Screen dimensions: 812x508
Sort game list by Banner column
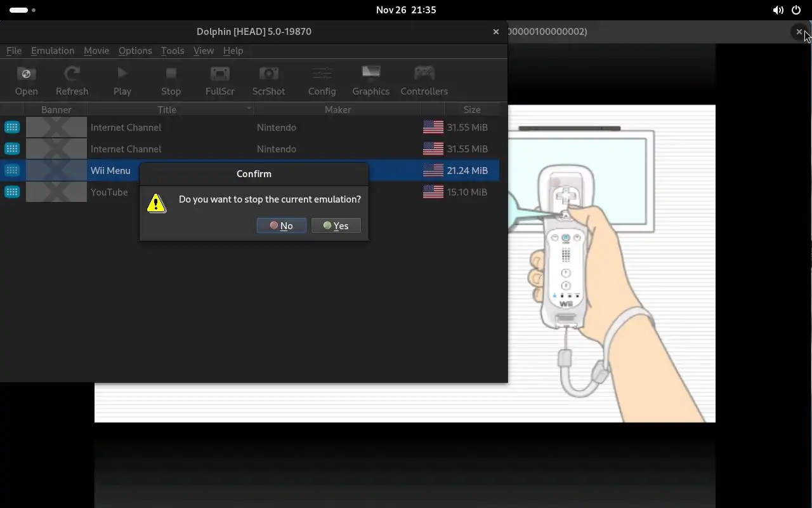coord(56,109)
